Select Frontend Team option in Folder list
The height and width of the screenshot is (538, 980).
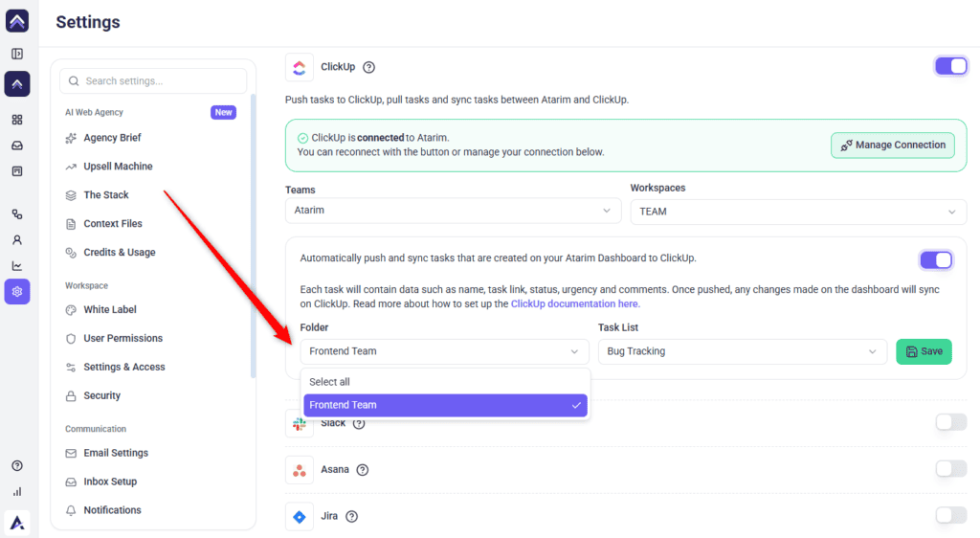click(x=445, y=405)
